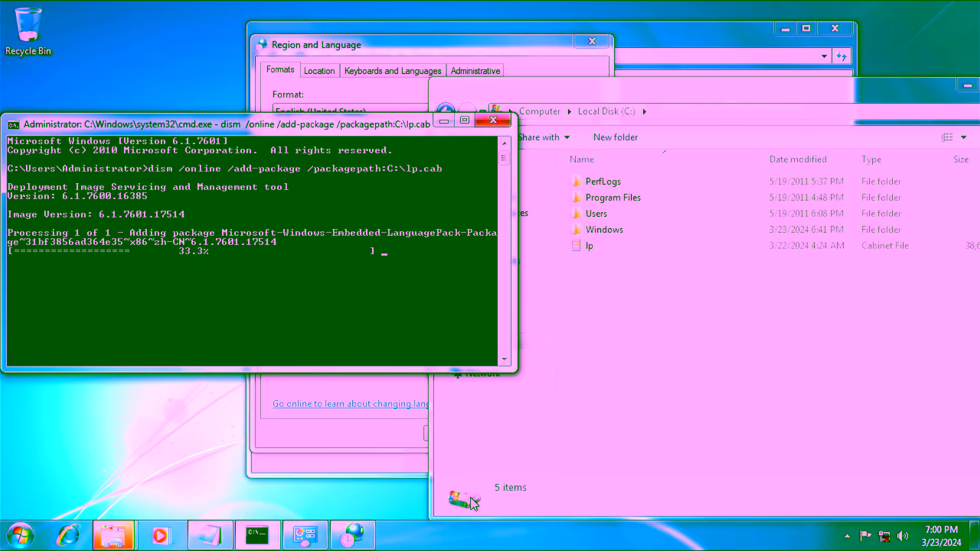The image size is (980, 551).
Task: Switch to Region and Language taskbar icon
Action: pyautogui.click(x=353, y=535)
